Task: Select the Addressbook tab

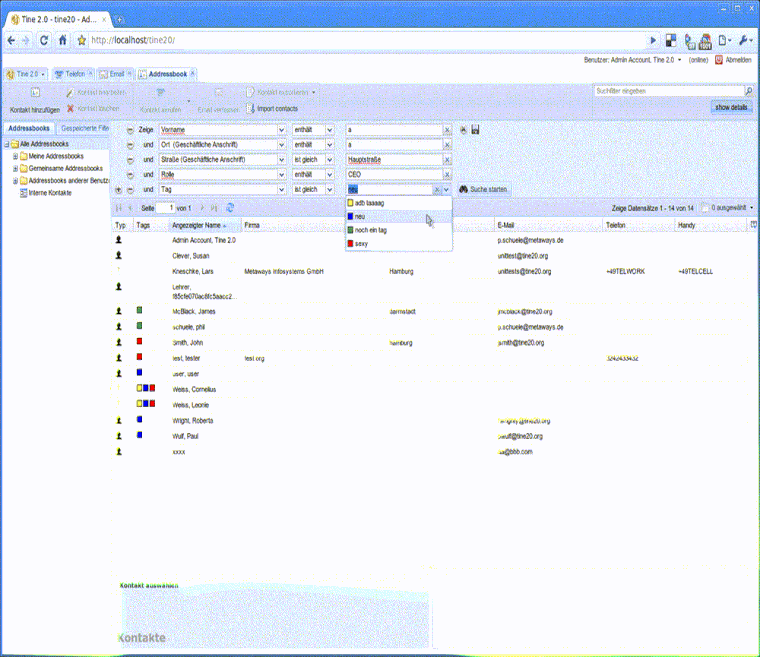Action: tap(167, 74)
